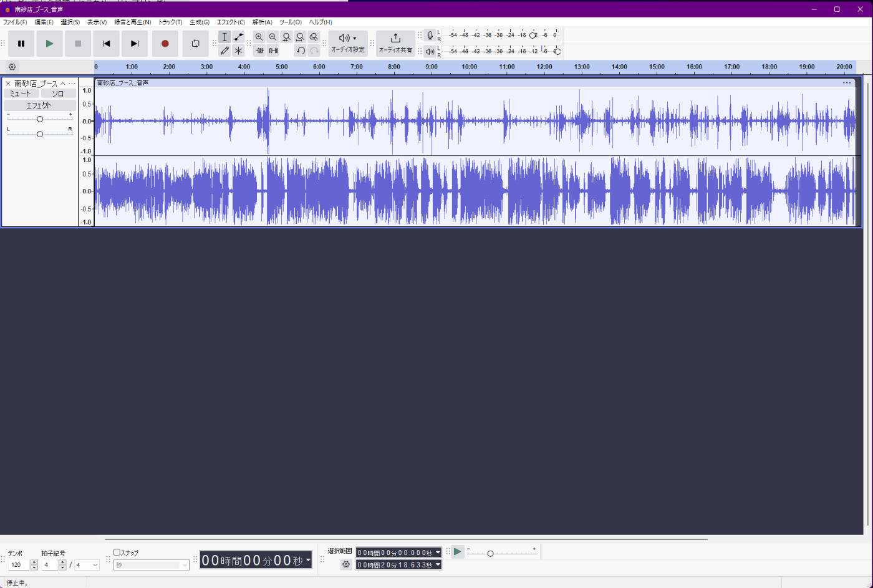
Task: Click the 10:00 mark on timeline ruler
Action: pyautogui.click(x=470, y=67)
